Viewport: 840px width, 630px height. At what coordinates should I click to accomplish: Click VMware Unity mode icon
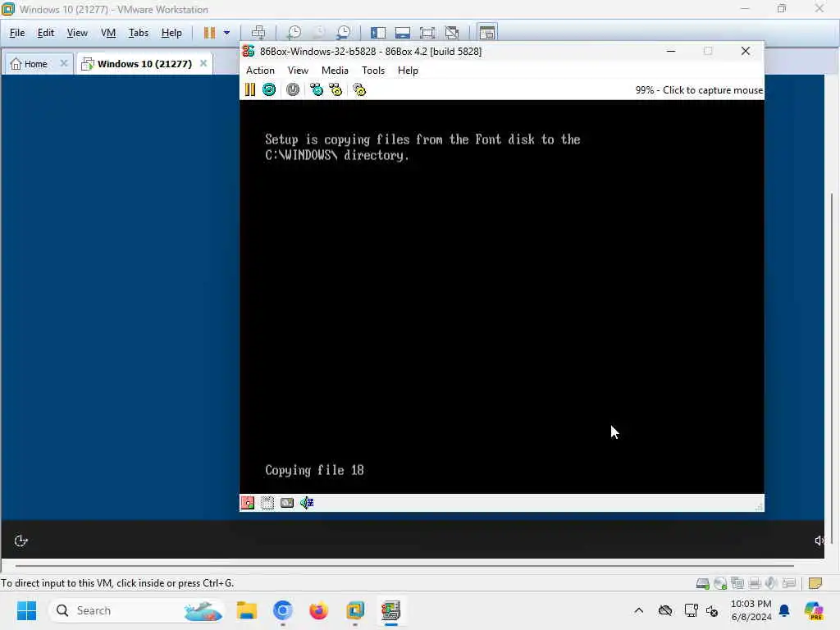(x=452, y=33)
